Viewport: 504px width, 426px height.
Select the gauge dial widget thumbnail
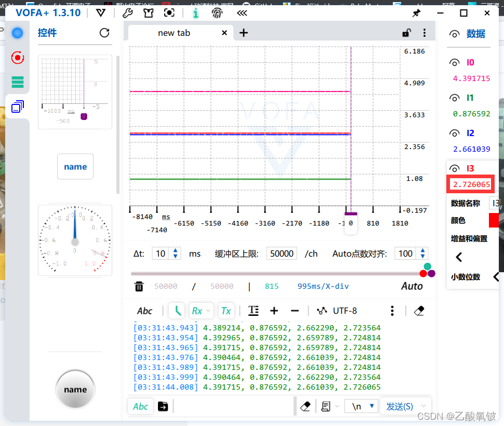pyautogui.click(x=75, y=241)
